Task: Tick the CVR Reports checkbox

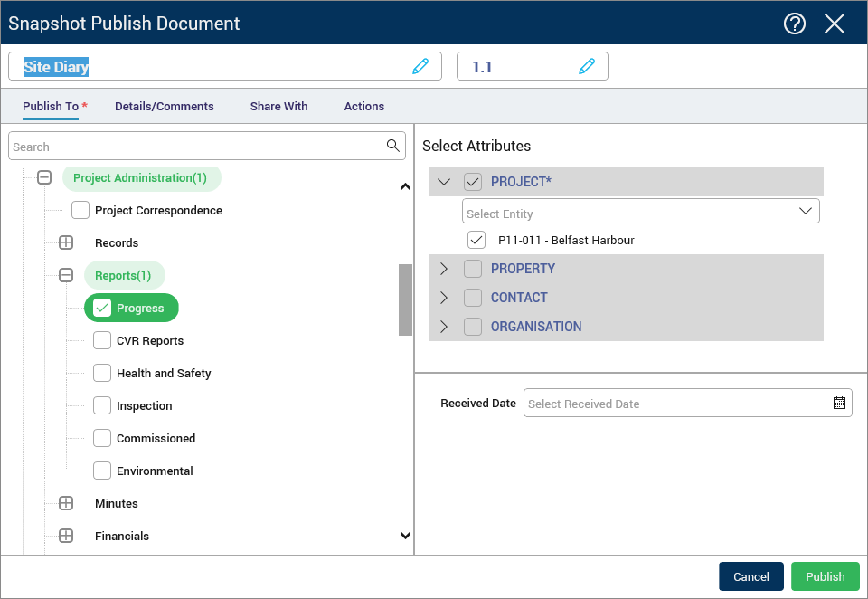Action: coord(102,340)
